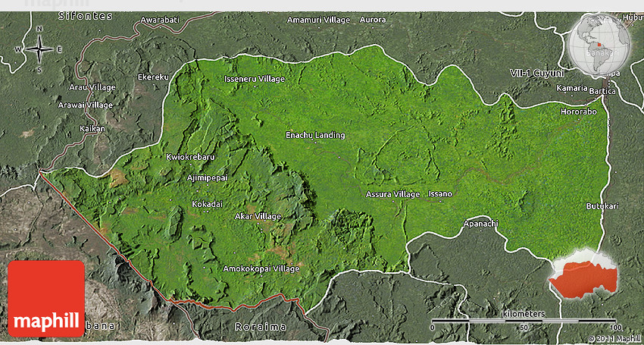Image resolution: width=644 pixels, height=345 pixels.
Task: Select the Amokokopai Village place name
Action: pos(261,268)
